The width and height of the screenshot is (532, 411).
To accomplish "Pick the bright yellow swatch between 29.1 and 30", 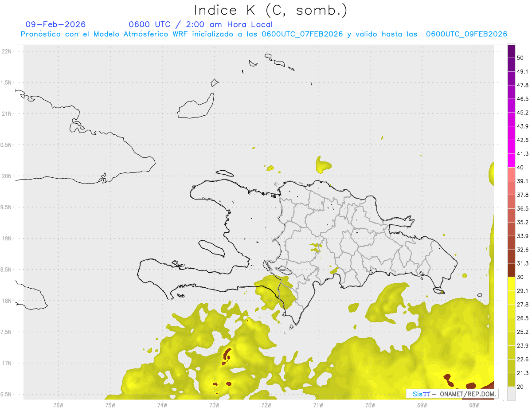I will coord(511,284).
